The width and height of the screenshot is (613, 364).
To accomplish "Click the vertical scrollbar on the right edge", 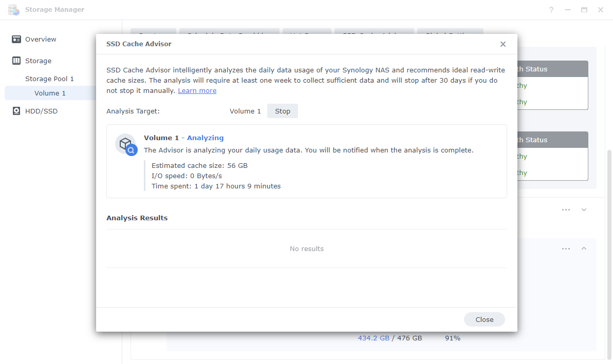I will pyautogui.click(x=609, y=254).
